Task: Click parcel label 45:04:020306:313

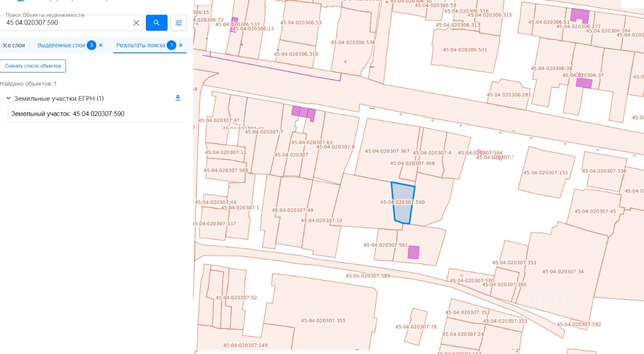Action: [458, 25]
